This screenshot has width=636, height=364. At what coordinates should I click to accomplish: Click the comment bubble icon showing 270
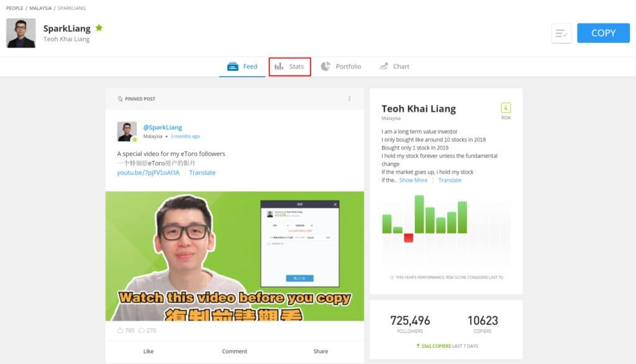tap(142, 330)
